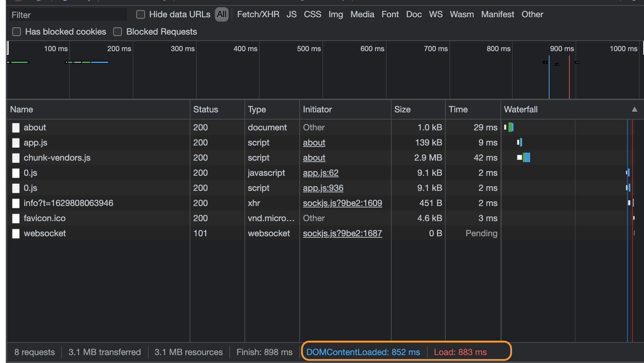Filter requests by Media
This screenshot has height=363, width=644.
click(362, 14)
